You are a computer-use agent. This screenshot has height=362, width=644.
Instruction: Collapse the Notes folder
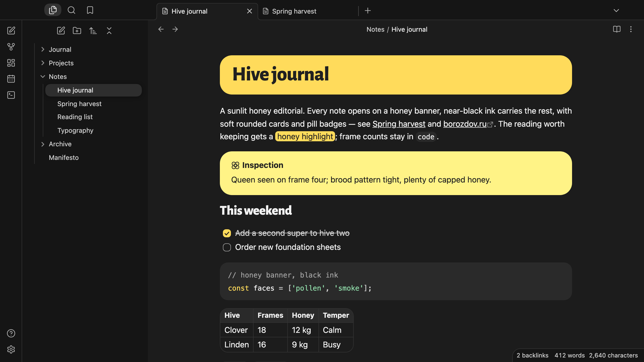43,76
